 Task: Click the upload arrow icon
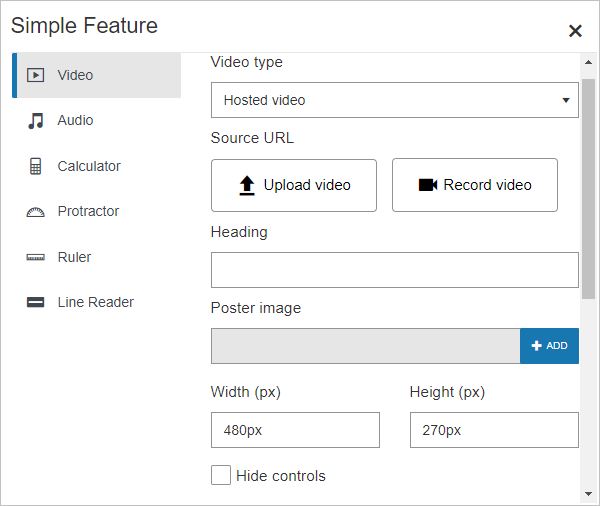(248, 185)
